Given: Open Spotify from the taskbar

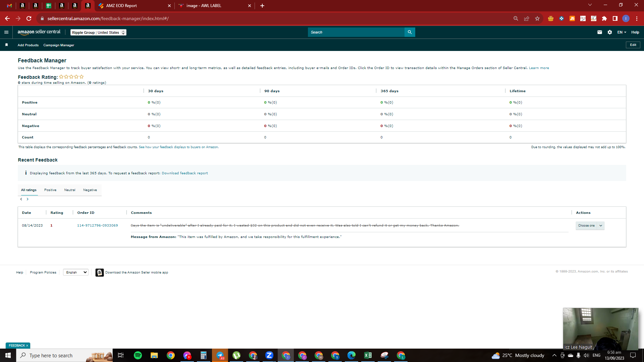Looking at the screenshot, I should tap(138, 355).
